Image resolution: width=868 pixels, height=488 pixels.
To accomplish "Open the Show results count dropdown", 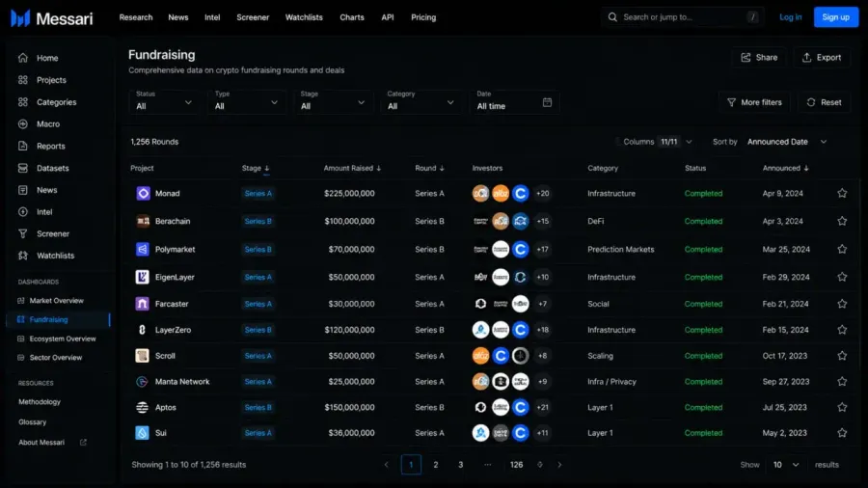I will click(785, 465).
